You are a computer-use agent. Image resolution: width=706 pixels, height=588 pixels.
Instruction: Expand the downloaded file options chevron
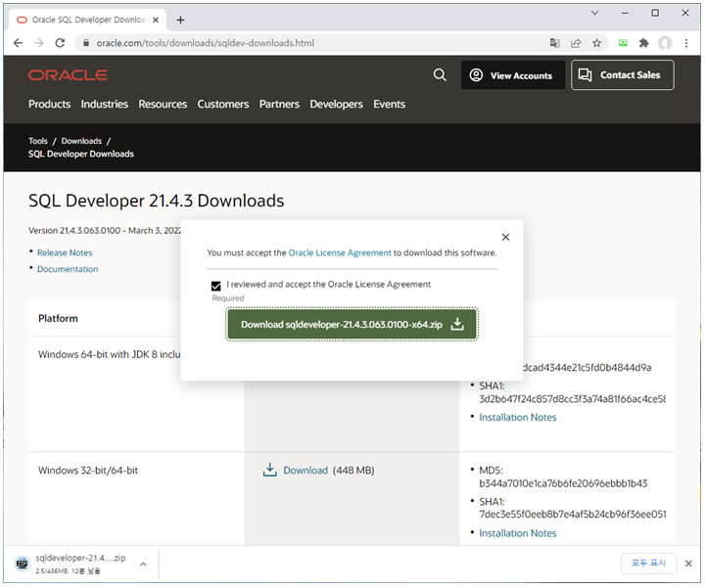point(143,565)
